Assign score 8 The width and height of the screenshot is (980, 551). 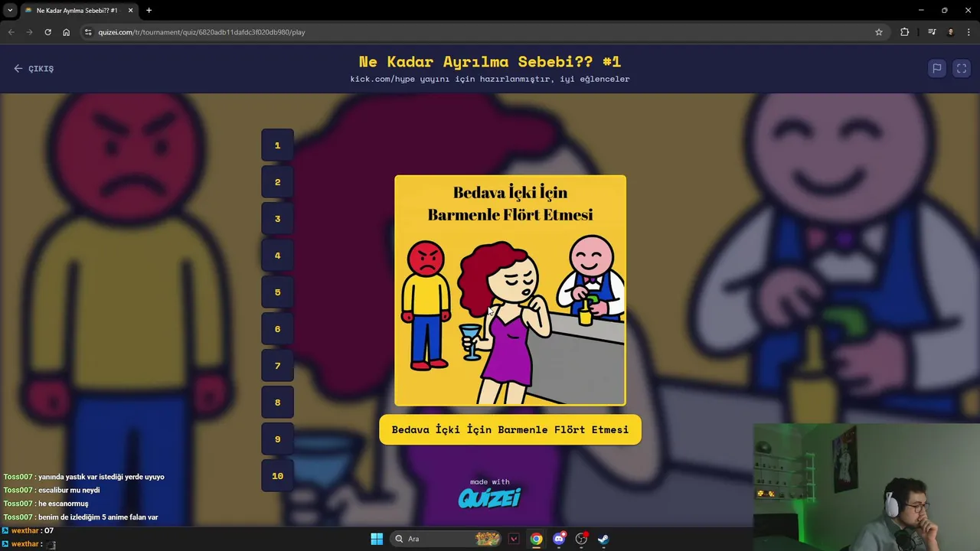point(277,403)
